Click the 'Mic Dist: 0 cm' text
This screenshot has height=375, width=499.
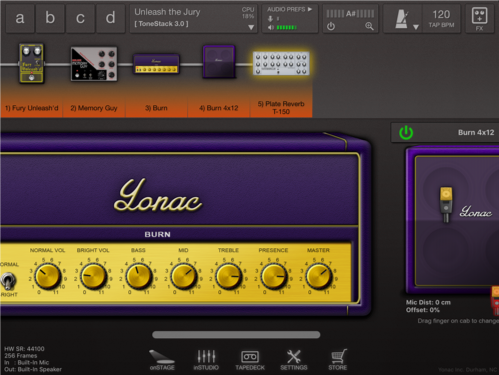tap(428, 302)
